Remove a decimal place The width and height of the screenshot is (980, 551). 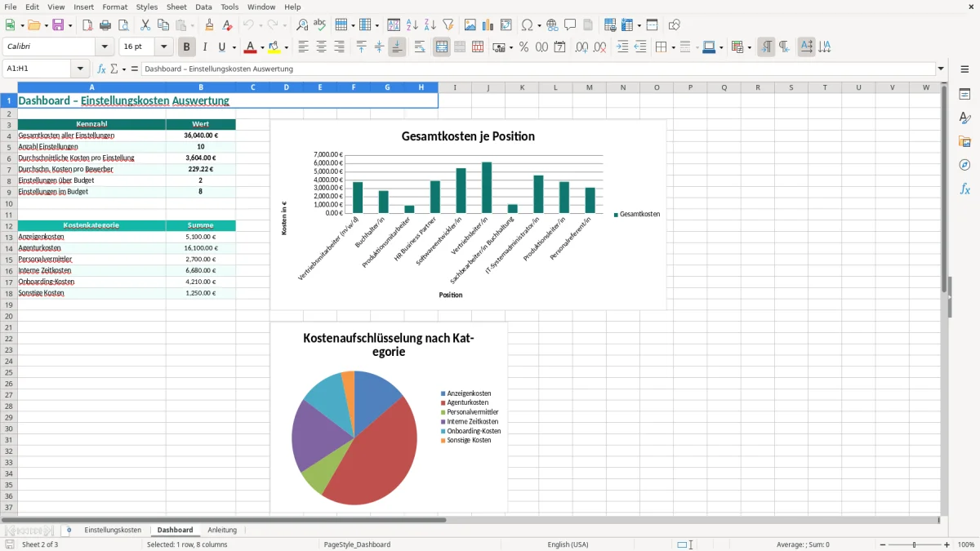[600, 47]
